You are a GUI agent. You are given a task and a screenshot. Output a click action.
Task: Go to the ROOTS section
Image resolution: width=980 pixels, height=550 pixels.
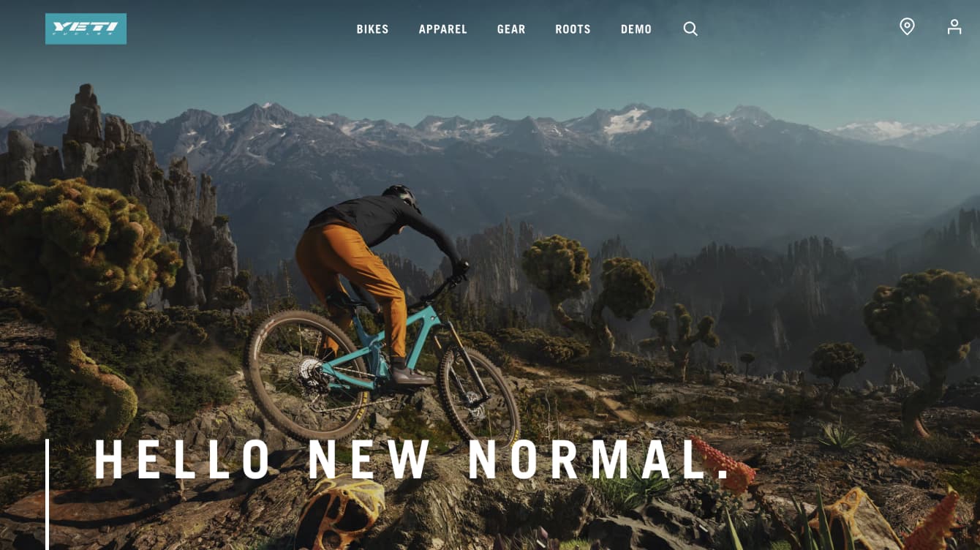(x=573, y=29)
